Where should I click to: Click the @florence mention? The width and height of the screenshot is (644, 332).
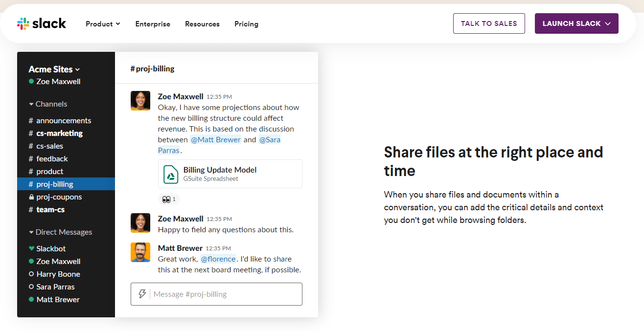(218, 259)
